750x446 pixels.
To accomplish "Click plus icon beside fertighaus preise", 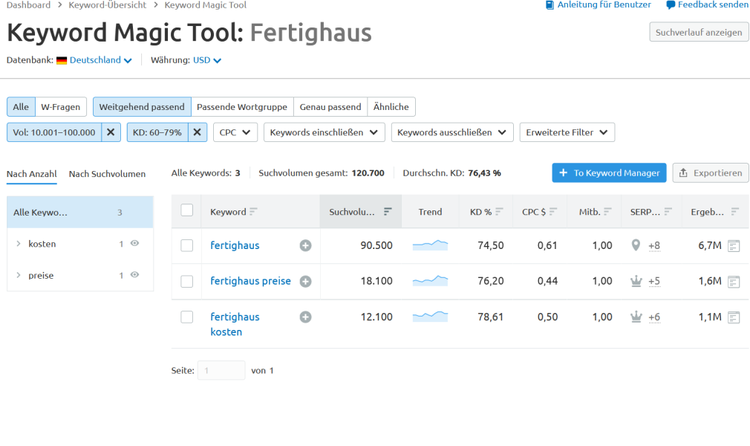I will [305, 281].
